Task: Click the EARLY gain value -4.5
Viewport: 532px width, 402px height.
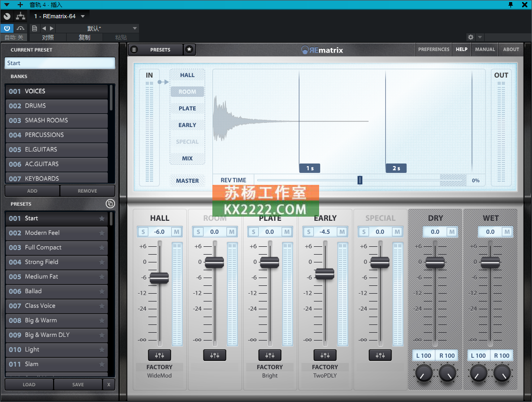Action: (x=325, y=232)
